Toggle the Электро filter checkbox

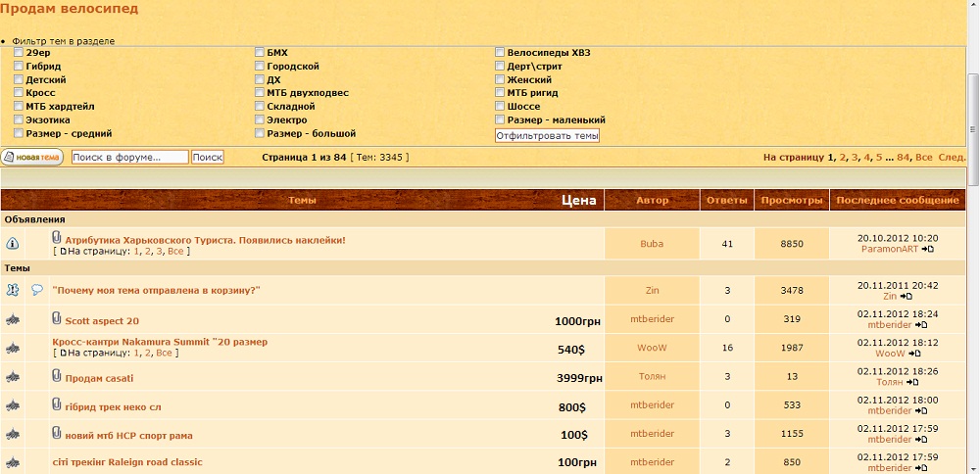(260, 119)
